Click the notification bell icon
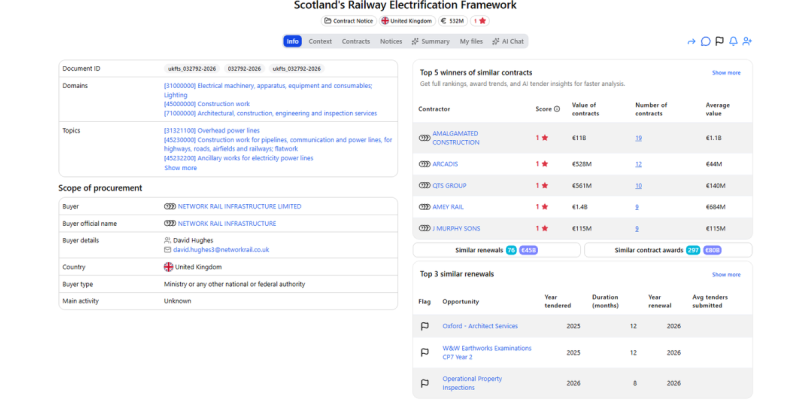Image resolution: width=800 pixels, height=400 pixels. tap(733, 41)
